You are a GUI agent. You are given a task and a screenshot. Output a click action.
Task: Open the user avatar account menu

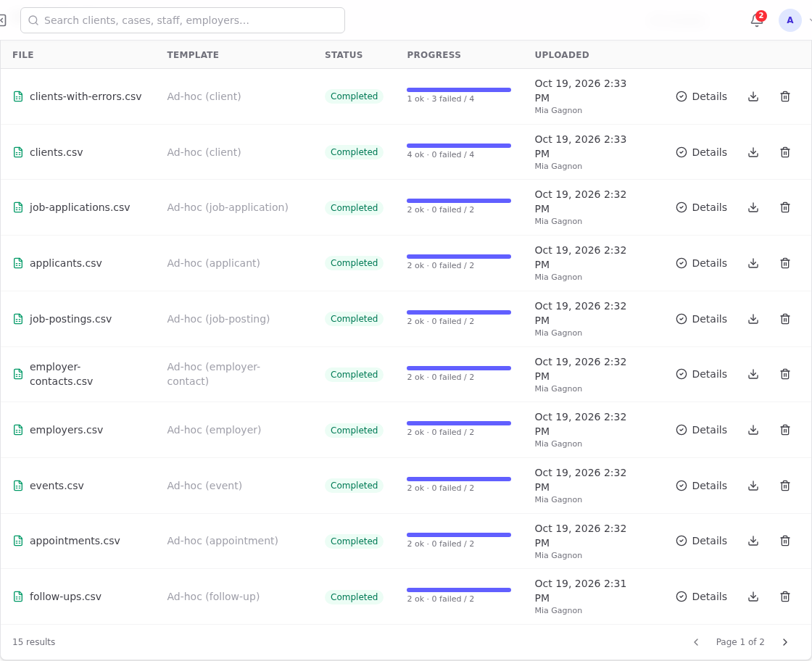pos(790,20)
